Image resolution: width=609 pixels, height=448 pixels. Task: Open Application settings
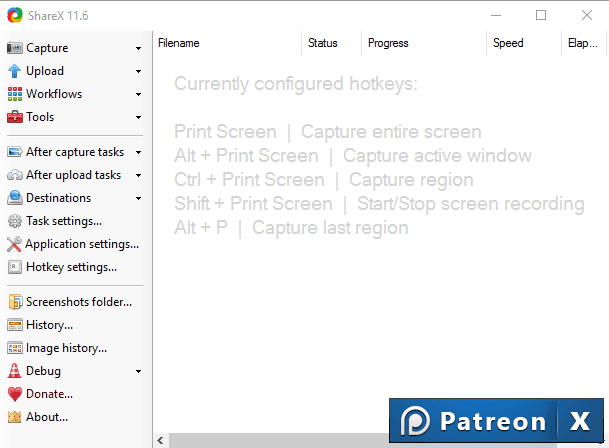81,244
